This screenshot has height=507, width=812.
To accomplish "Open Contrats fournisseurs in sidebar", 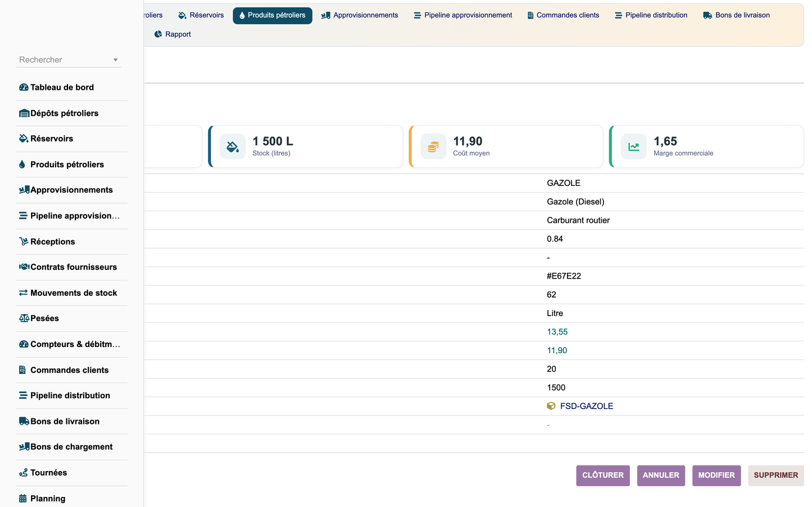I will pos(74,267).
